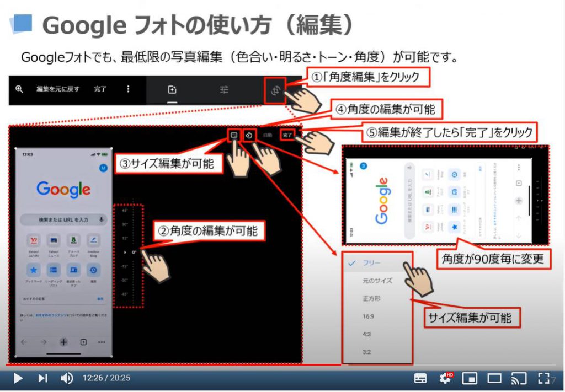Click the star bookmark shortcut on upright phone
Image resolution: width=565 pixels, height=392 pixels.
point(34,270)
